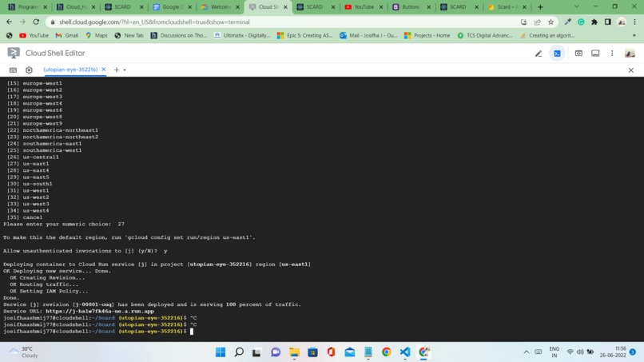The width and height of the screenshot is (644, 362).
Task: Show hidden system tray icons chevron
Action: coord(526,352)
